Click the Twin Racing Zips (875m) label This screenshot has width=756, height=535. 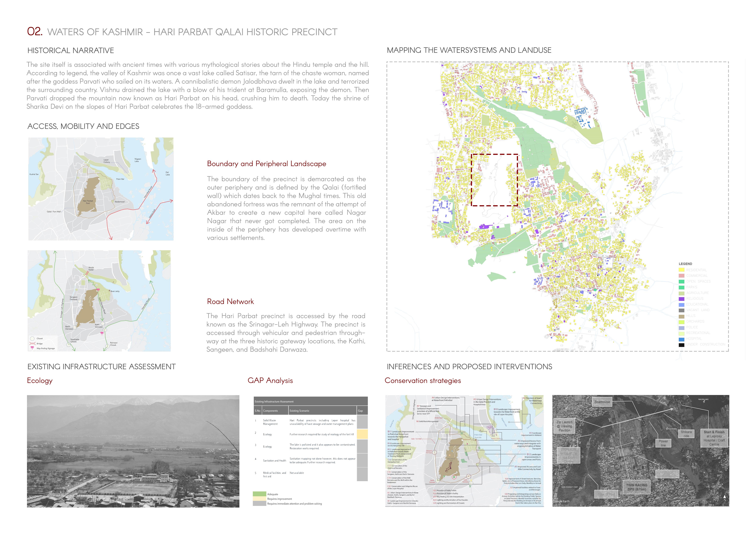point(637,487)
